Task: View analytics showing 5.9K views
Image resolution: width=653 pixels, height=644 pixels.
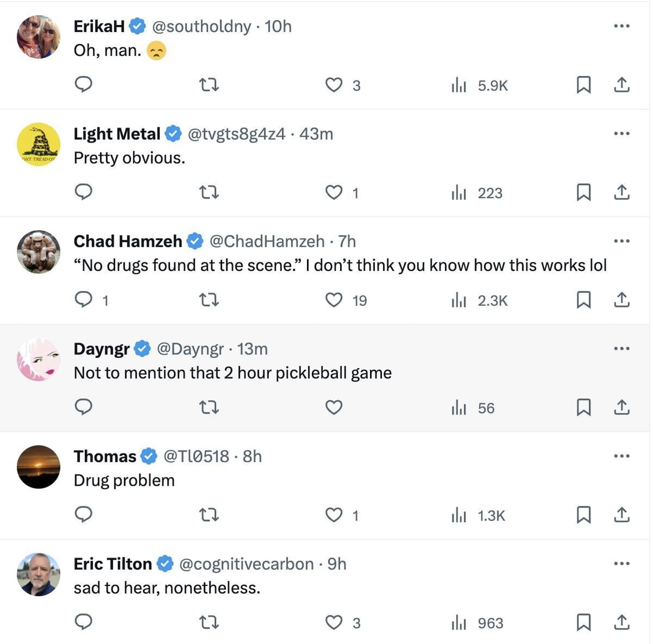Action: click(x=479, y=85)
